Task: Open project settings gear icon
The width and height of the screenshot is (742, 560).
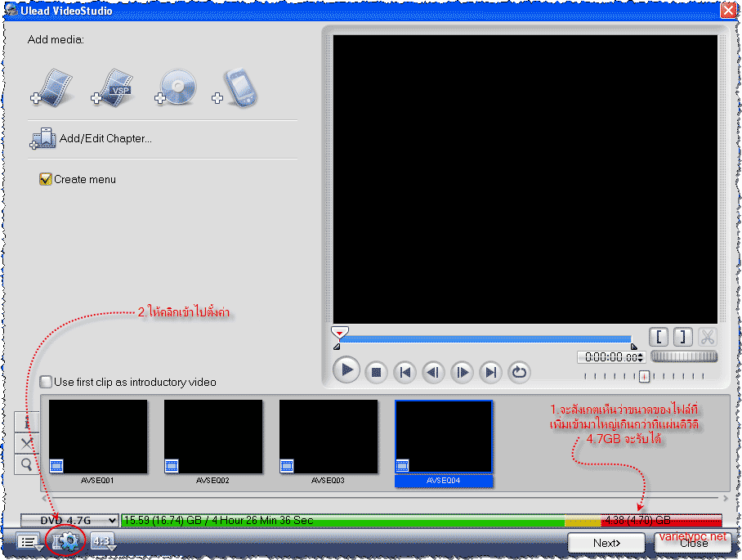Action: pos(65,540)
